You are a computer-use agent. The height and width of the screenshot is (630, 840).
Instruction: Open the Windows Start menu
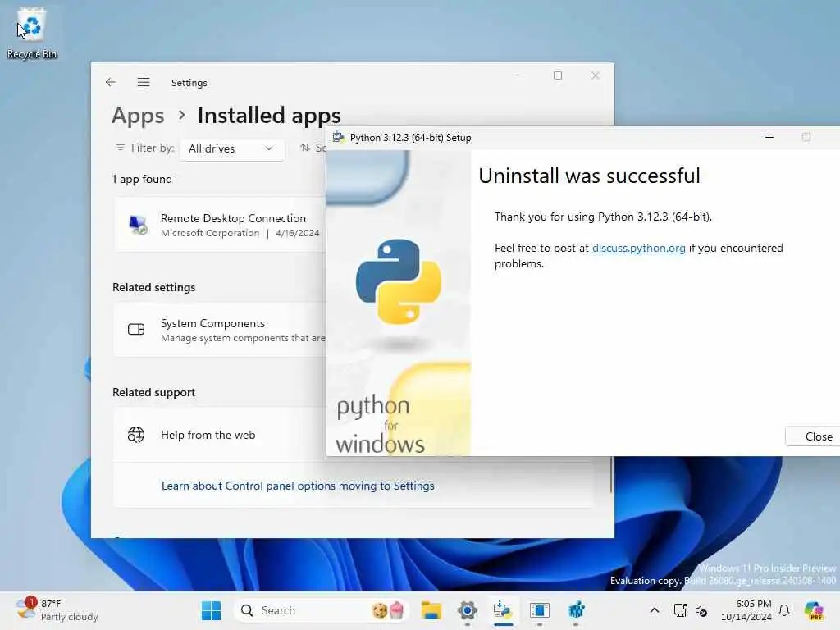tap(211, 610)
